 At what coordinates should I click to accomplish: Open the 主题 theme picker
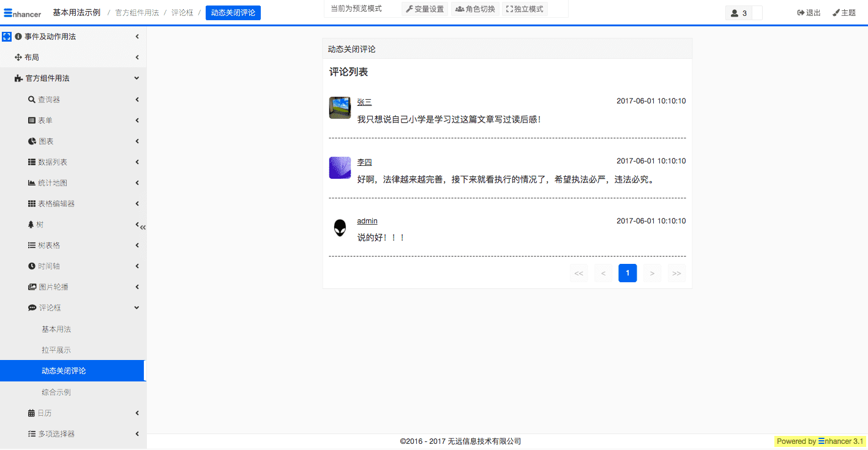[844, 13]
